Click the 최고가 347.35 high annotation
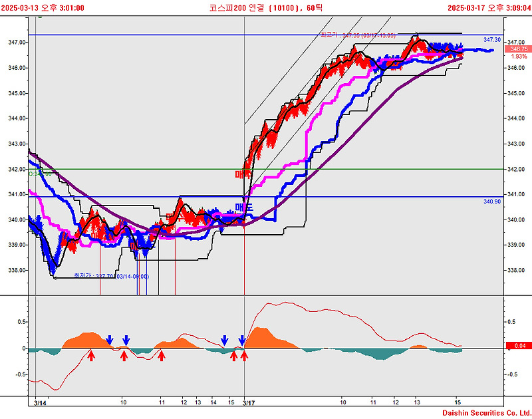Viewport: 532px width, 419px height. click(358, 35)
